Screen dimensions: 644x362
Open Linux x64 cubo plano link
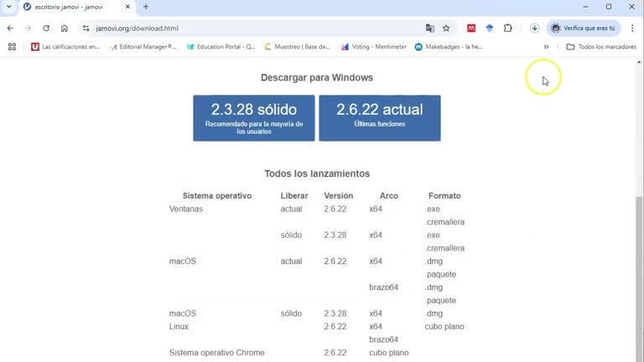(444, 327)
